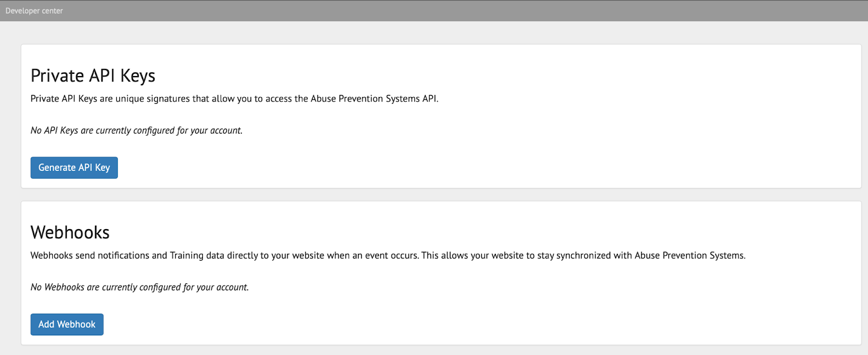Select the Developer center header label
This screenshot has width=868, height=355.
pyautogui.click(x=34, y=11)
